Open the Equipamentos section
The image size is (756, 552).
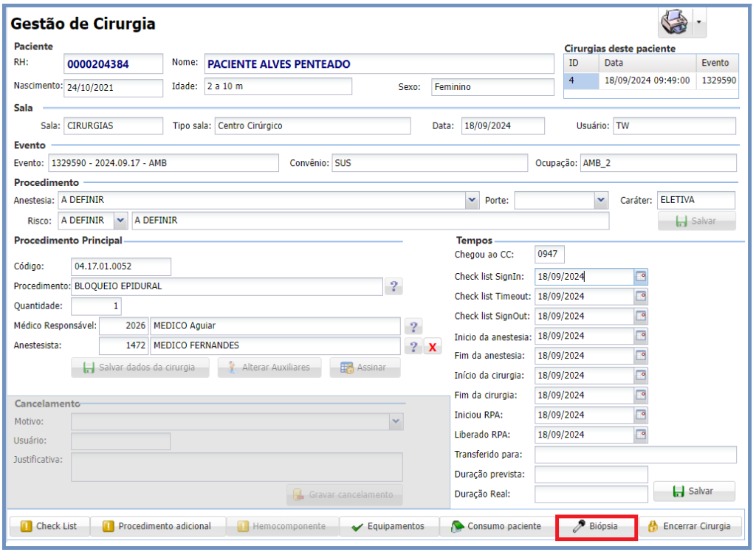pyautogui.click(x=388, y=526)
